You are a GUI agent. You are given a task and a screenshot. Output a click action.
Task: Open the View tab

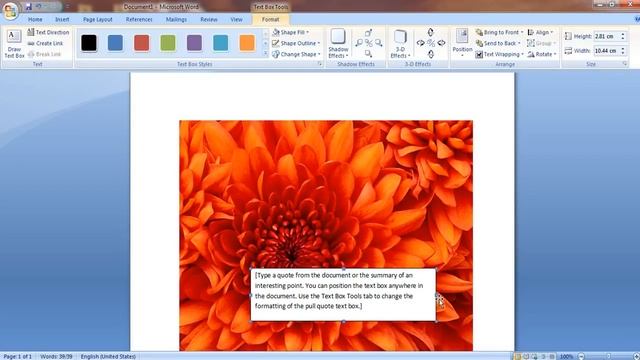(x=236, y=19)
